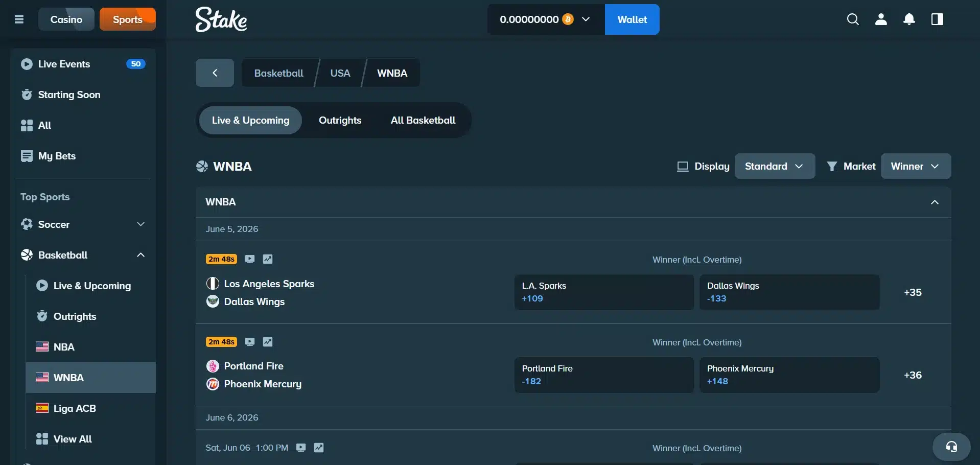Open the live support headset button
980x465 pixels.
(951, 447)
